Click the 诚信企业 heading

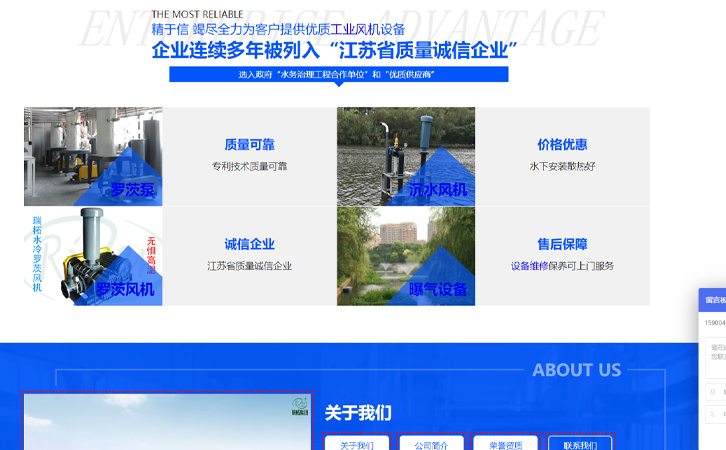tap(249, 244)
